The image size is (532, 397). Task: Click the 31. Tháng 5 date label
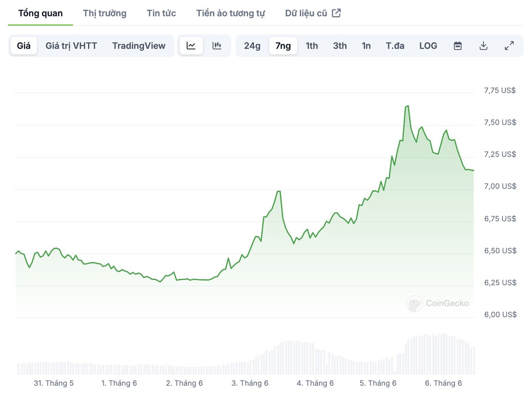point(54,383)
